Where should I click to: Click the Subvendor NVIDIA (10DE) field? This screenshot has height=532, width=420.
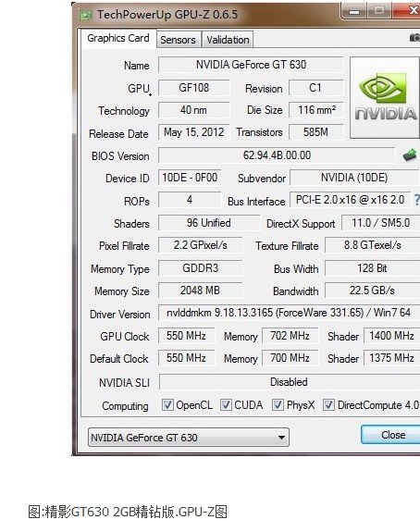pos(354,178)
